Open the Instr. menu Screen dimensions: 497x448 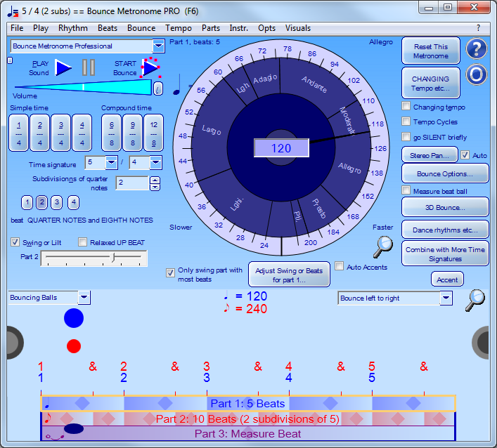239,28
